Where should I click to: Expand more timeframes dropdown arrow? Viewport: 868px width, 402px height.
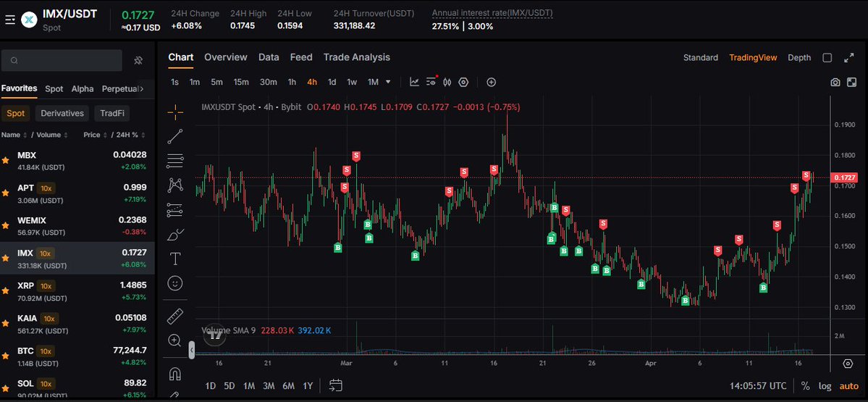coord(388,82)
